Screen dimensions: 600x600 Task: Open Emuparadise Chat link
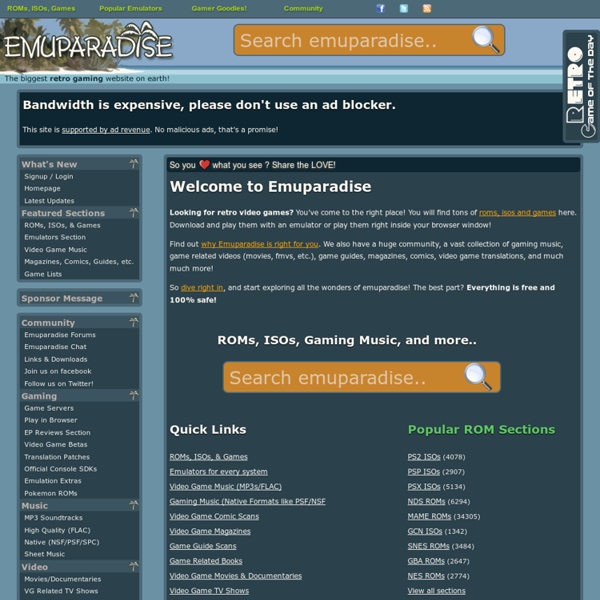pos(55,347)
